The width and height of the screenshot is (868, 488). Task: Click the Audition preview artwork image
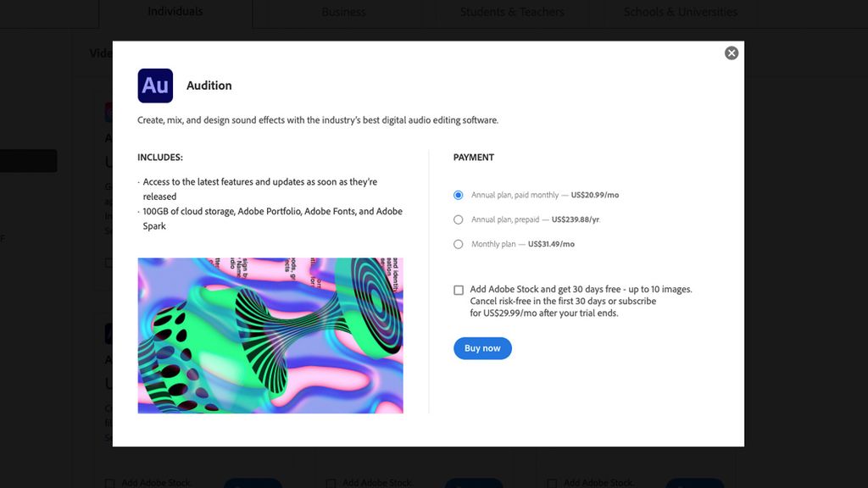270,336
